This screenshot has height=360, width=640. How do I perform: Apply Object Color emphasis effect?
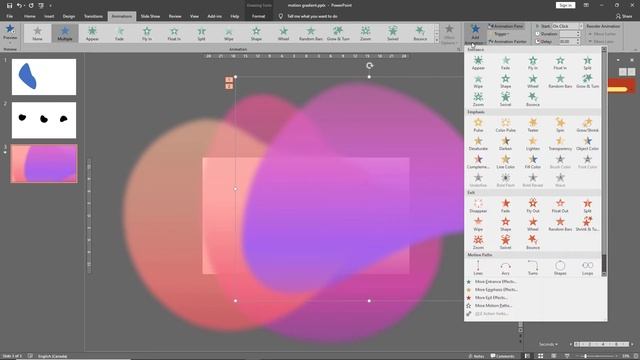coord(587,143)
